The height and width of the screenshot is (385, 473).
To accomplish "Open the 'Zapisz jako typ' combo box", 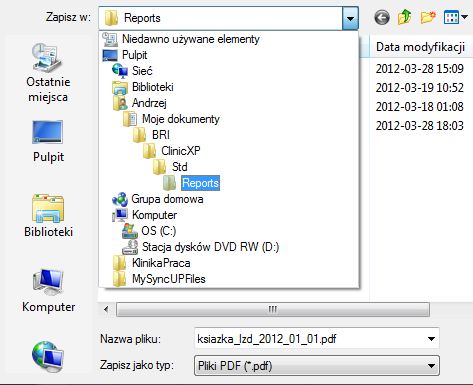I will (317, 366).
